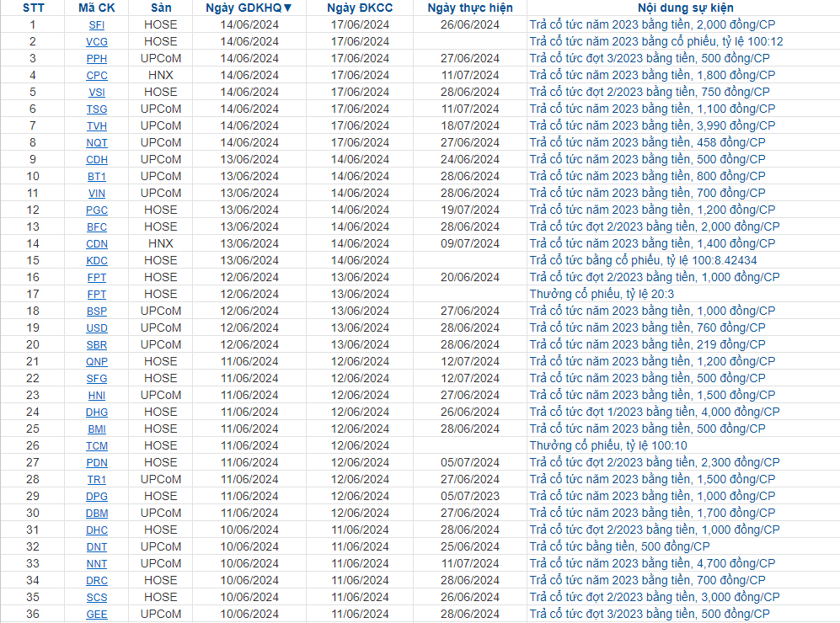840x623 pixels.
Task: Select DNT event 'Trả cổ tức bằng tiền, 500 đồng/CP'
Action: tap(620, 546)
